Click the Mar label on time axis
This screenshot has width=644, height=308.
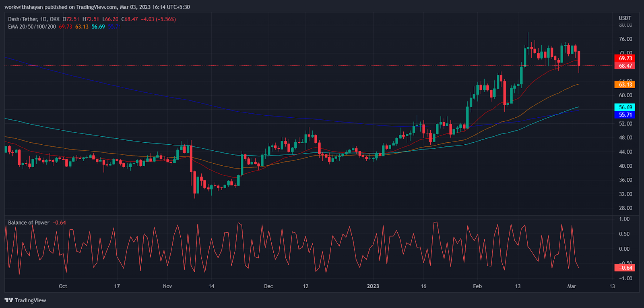(572, 286)
